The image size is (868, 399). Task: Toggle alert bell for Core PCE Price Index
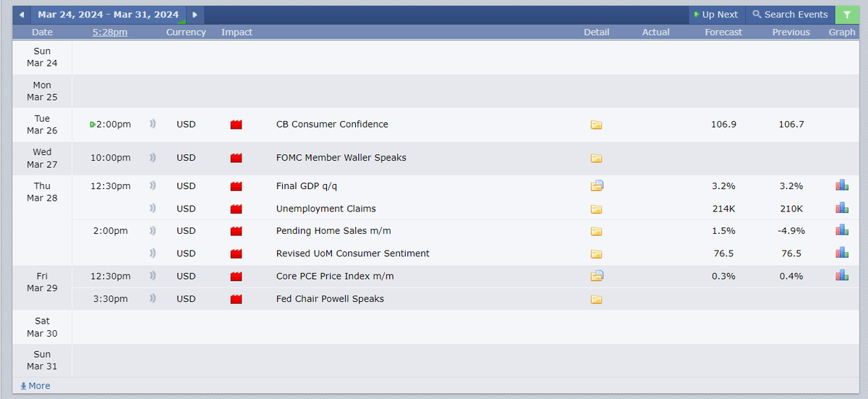tap(153, 276)
